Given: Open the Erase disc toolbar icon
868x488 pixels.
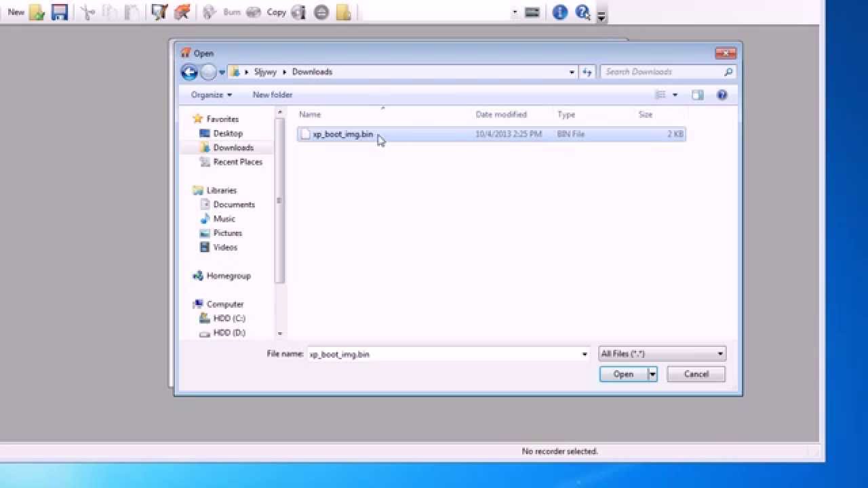Looking at the screenshot, I should 321,12.
